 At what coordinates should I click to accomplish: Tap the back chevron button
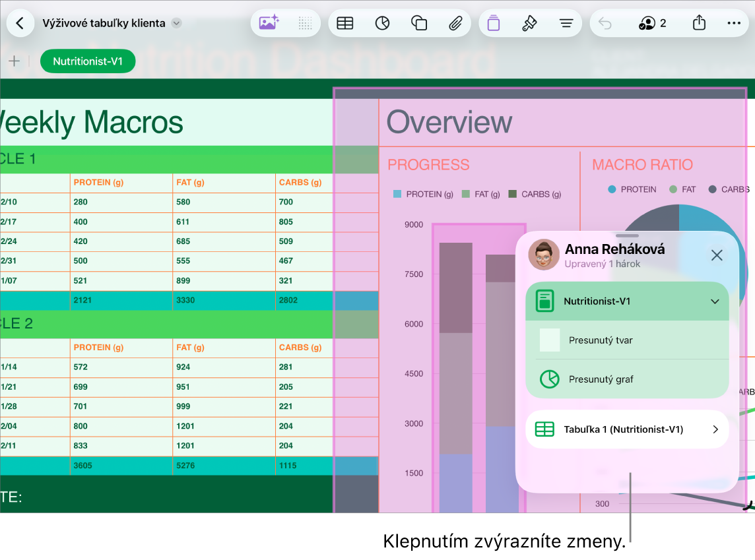(20, 23)
